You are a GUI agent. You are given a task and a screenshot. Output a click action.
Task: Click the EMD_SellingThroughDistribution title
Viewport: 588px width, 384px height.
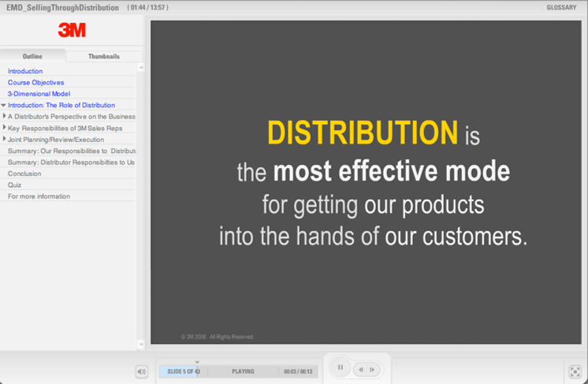(62, 8)
